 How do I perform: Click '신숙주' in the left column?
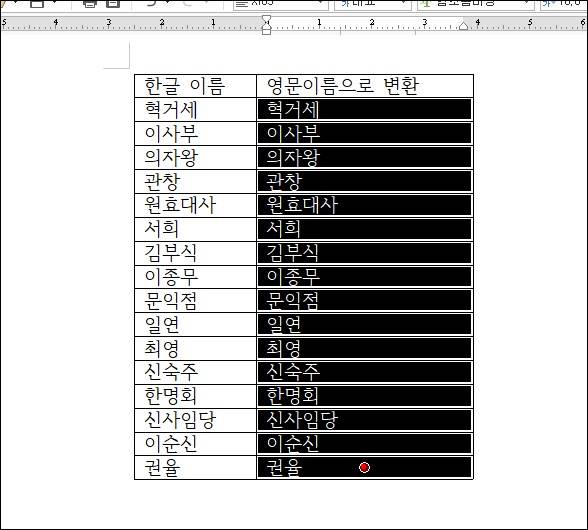(171, 372)
